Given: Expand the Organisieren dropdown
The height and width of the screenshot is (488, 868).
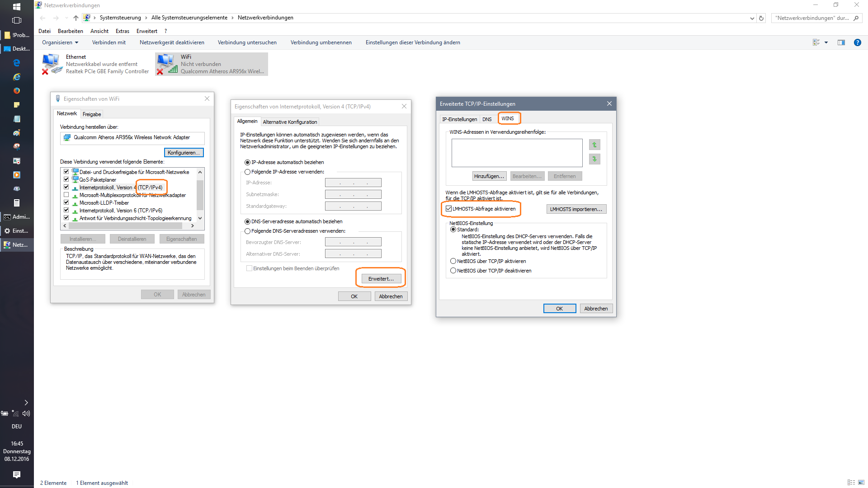Looking at the screenshot, I should [x=60, y=42].
